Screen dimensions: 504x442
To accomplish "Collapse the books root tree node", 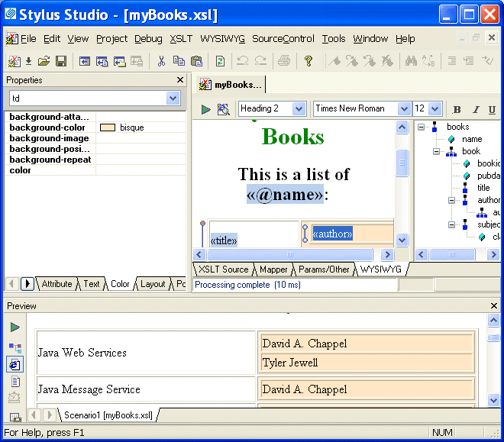I will point(422,127).
